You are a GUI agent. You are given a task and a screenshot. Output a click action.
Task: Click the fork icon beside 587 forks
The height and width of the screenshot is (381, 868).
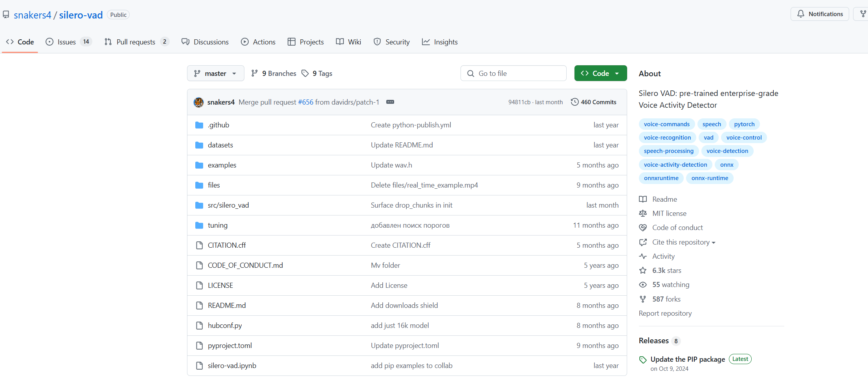coord(643,299)
